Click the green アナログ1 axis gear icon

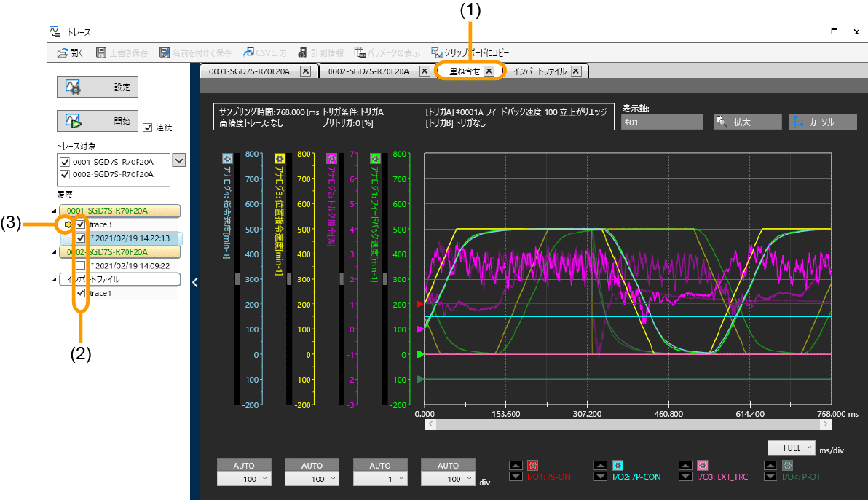(x=375, y=158)
